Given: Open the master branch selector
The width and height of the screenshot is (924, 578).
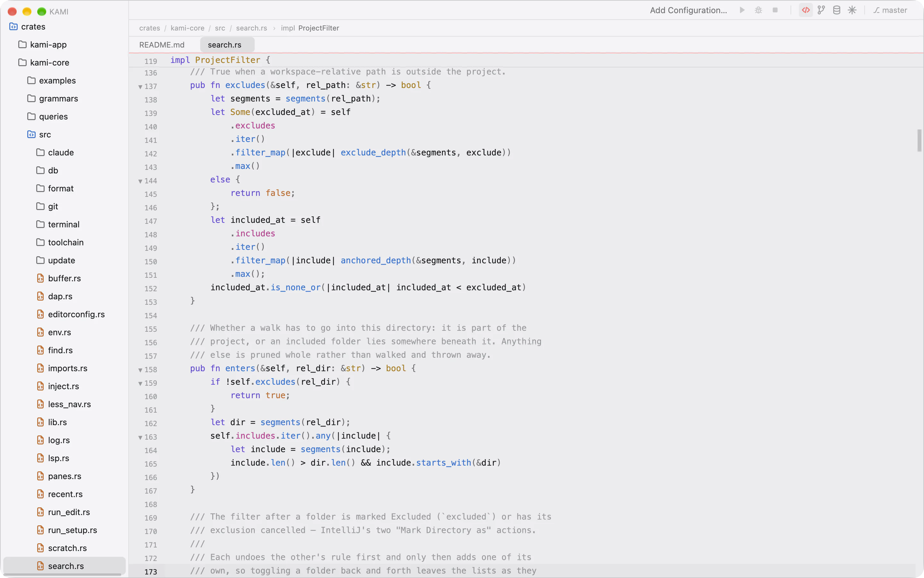Looking at the screenshot, I should (x=890, y=10).
